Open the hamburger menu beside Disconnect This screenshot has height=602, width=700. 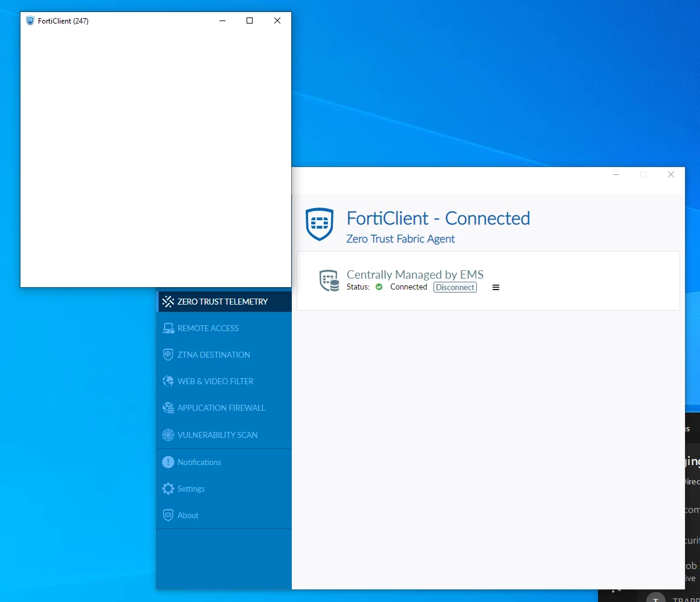click(x=496, y=287)
